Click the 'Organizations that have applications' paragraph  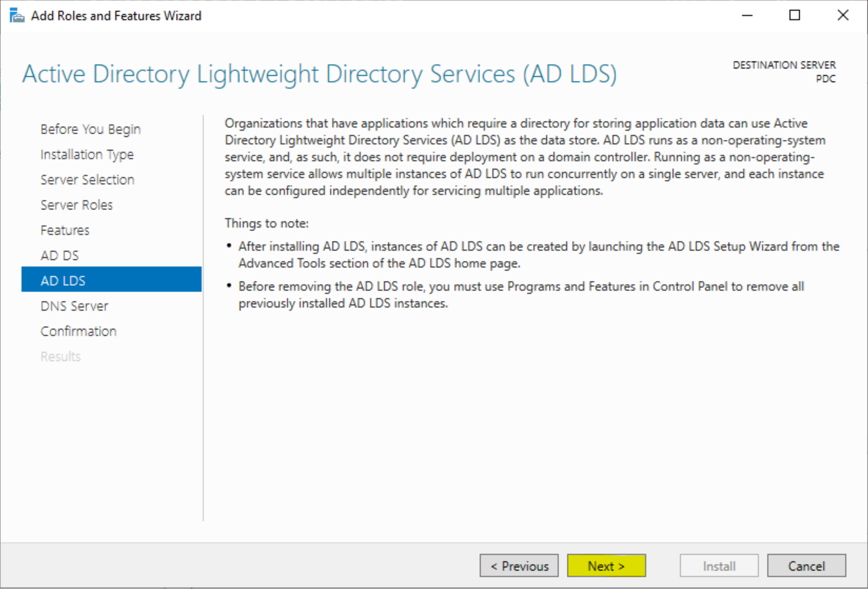pyautogui.click(x=525, y=157)
